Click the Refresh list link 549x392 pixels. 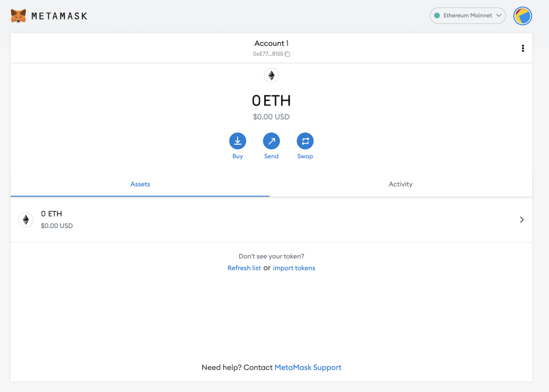(x=244, y=268)
